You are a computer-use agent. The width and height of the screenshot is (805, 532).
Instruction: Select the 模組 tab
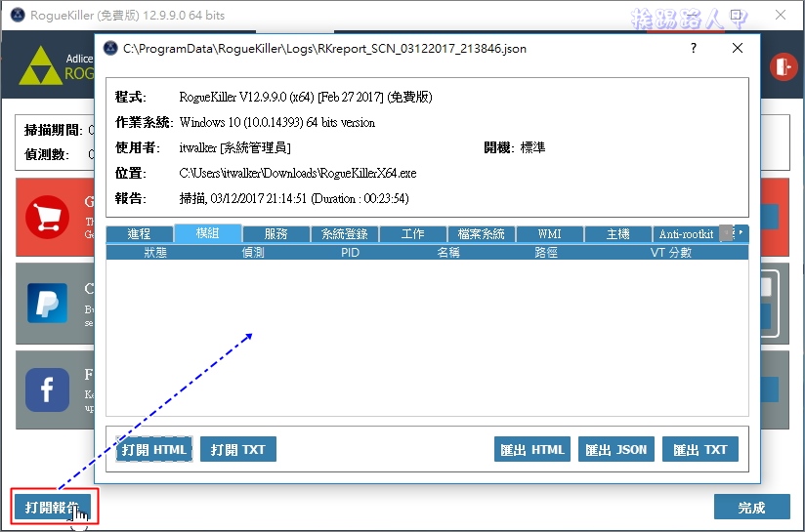point(207,233)
